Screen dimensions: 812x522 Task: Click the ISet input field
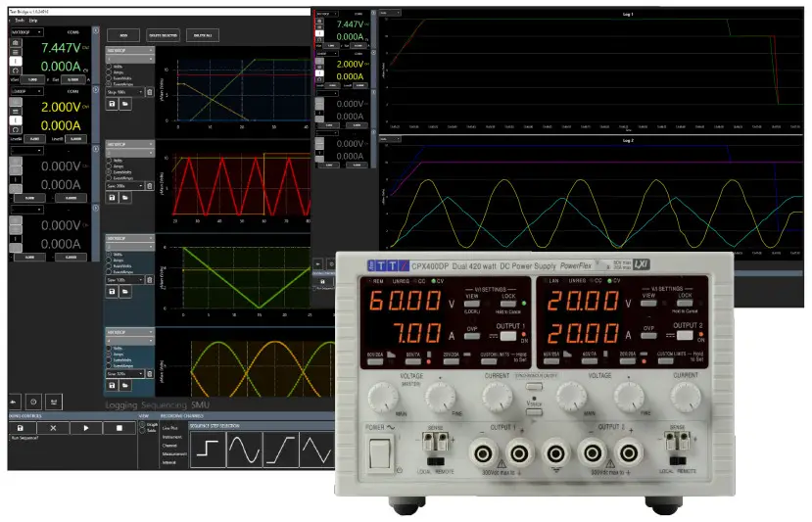73,79
